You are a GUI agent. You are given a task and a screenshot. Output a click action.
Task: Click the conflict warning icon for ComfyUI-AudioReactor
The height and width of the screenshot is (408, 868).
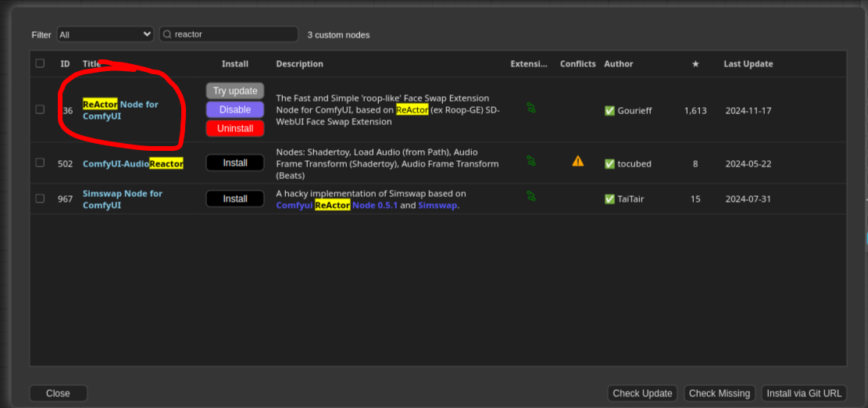coord(577,161)
